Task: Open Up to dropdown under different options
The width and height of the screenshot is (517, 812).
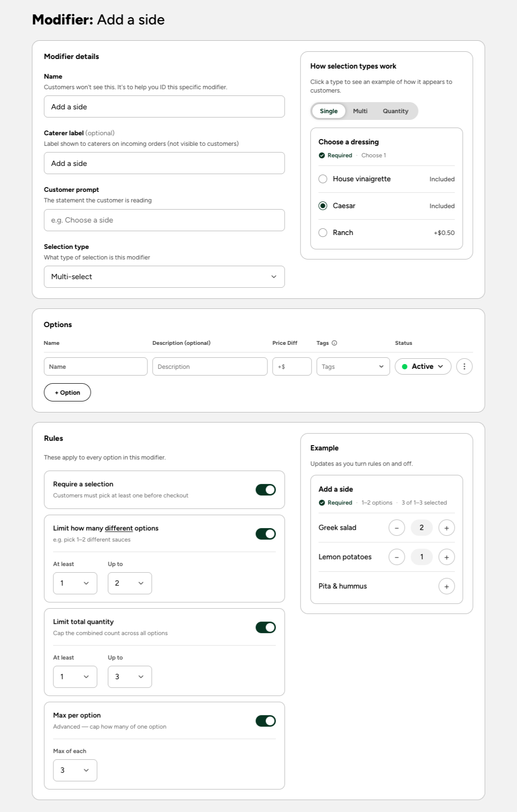Action: (130, 583)
